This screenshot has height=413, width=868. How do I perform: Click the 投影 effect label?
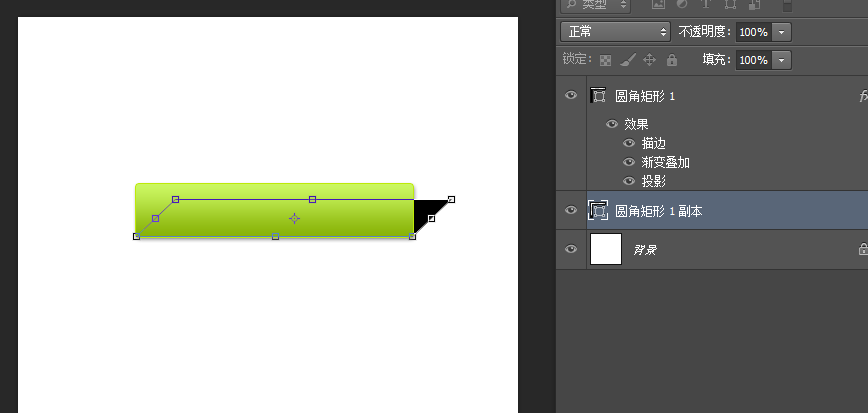tap(654, 181)
